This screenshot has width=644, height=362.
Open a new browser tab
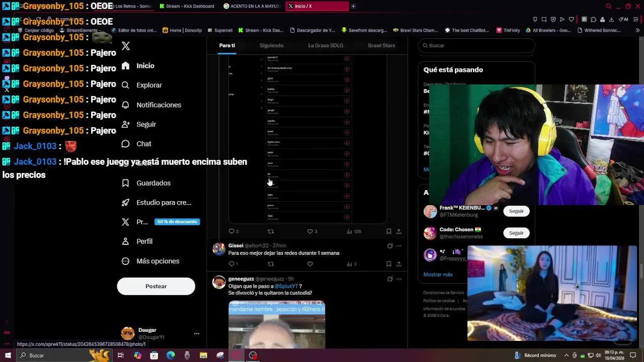tap(353, 6)
